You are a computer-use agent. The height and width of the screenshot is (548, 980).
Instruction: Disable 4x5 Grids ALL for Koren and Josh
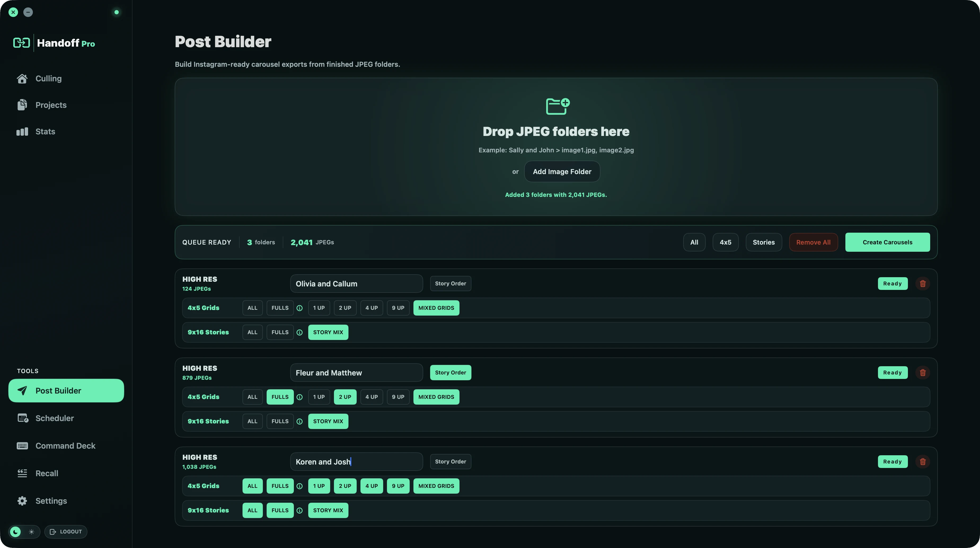pos(252,486)
